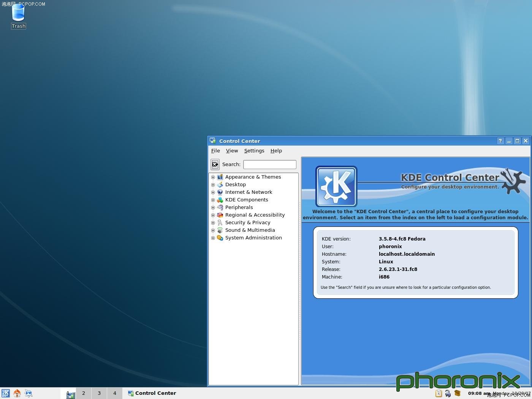Screen dimensions: 532x399
Task: Click the Release value "2.6.23.1-31.fc8"
Action: [x=398, y=269]
